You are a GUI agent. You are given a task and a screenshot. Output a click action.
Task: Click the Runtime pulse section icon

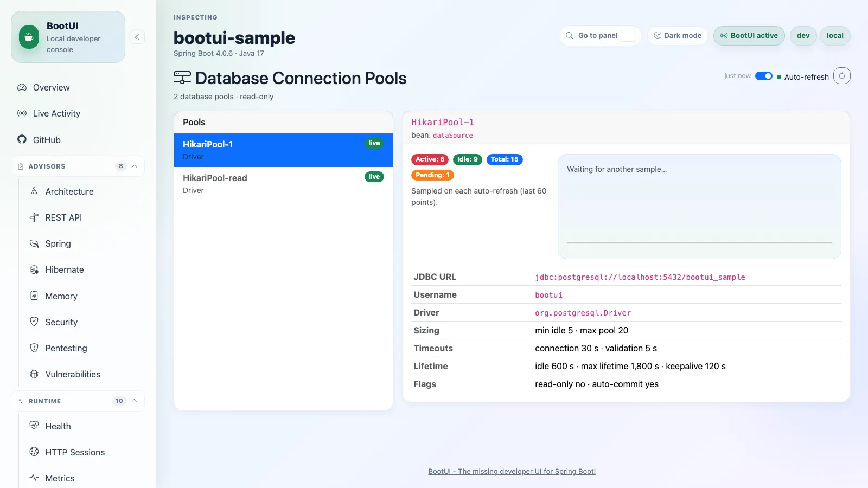(x=21, y=401)
